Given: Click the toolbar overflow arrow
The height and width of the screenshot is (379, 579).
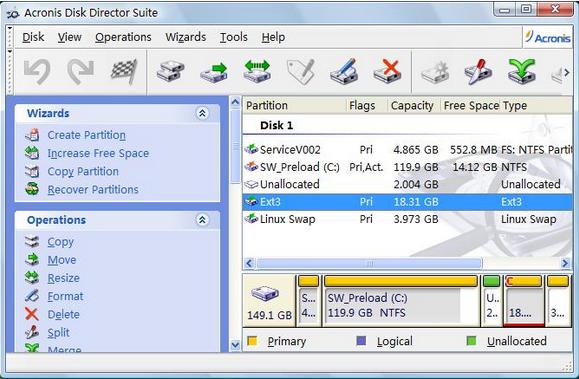Looking at the screenshot, I should click(566, 72).
